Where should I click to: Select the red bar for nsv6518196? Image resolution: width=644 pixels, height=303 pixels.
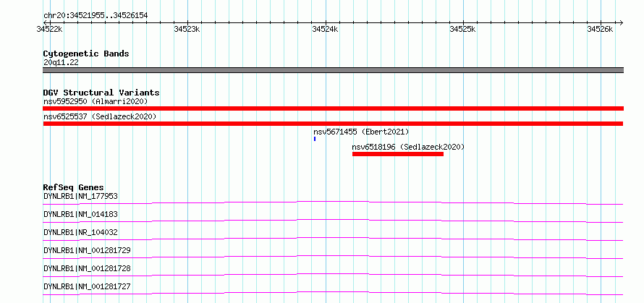point(397,154)
